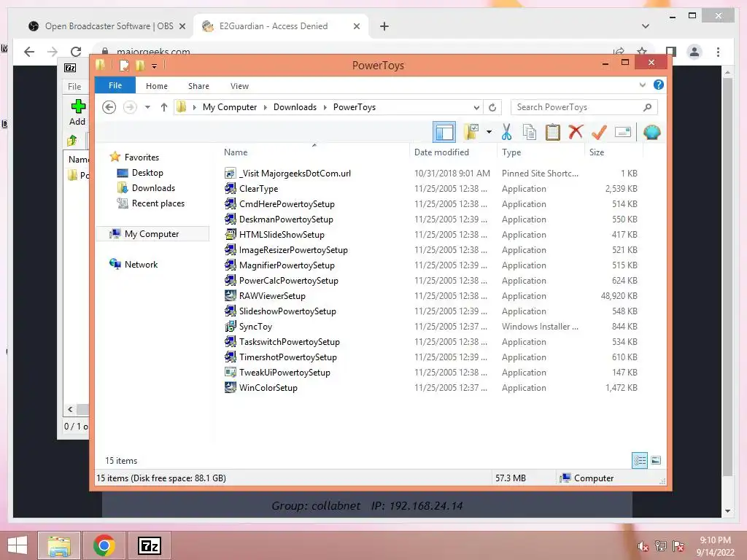Viewport: 747px width, 560px height.
Task: Click the Add button in 7-Zip window
Action: [77, 112]
